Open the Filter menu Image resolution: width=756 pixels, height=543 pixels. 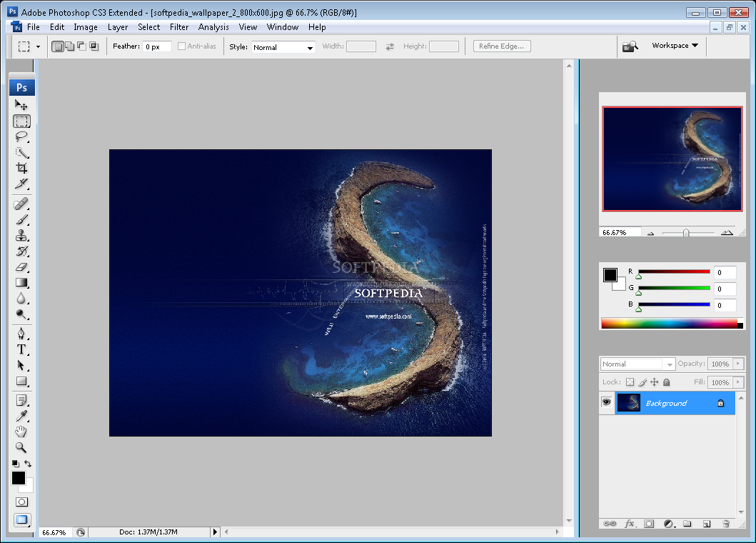179,27
